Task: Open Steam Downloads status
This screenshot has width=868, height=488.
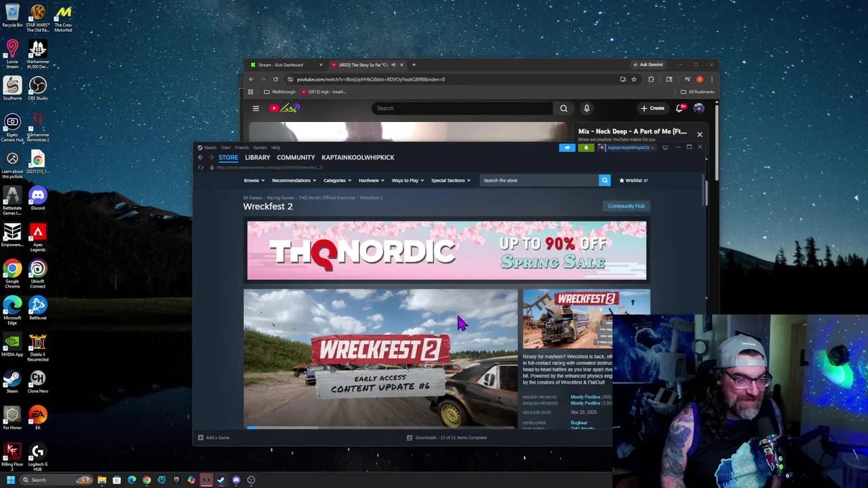Action: click(x=447, y=438)
